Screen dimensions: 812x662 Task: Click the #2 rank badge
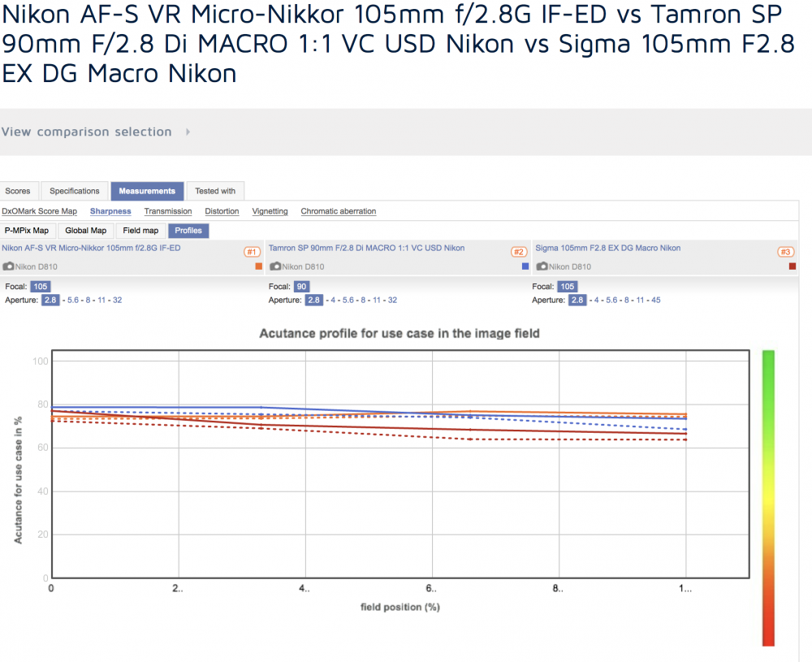[x=519, y=252]
